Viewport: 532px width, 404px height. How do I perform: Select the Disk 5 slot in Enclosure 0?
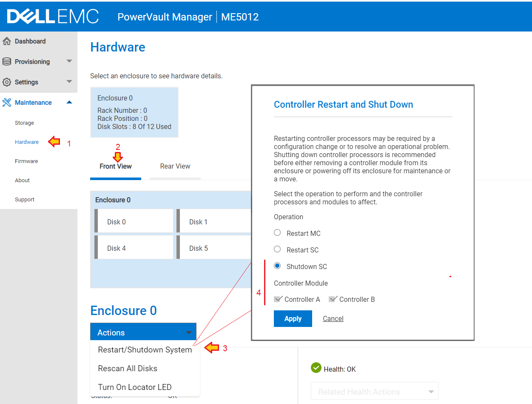198,247
